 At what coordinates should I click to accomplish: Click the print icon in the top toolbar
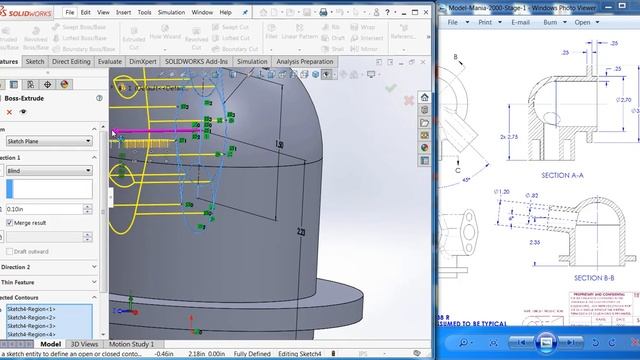(x=323, y=13)
